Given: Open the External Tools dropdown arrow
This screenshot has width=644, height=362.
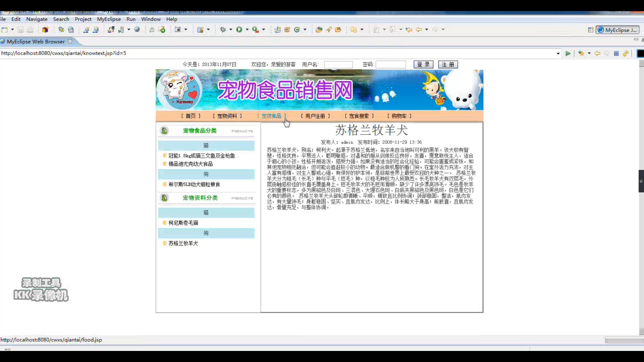Looking at the screenshot, I should pos(264,30).
